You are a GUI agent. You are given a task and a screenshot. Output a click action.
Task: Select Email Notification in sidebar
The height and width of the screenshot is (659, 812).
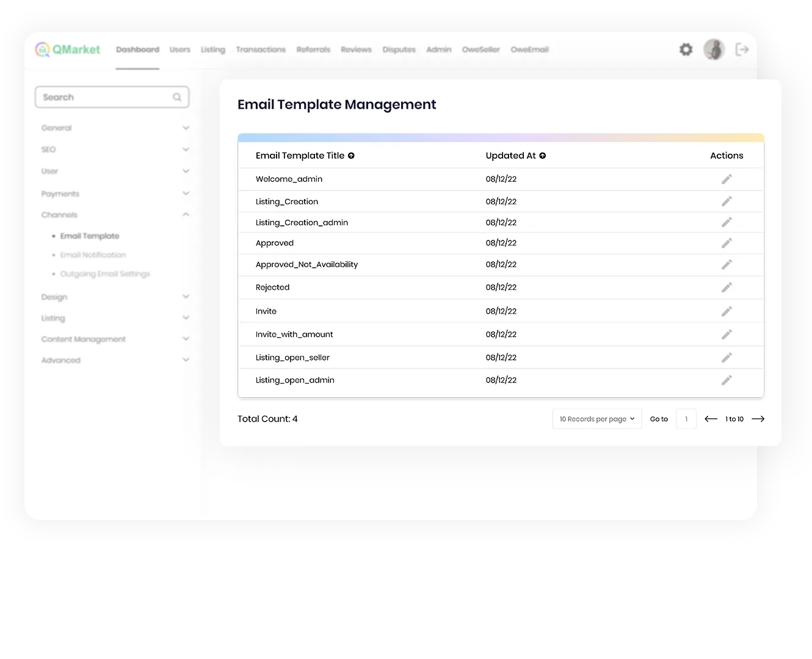pos(93,255)
